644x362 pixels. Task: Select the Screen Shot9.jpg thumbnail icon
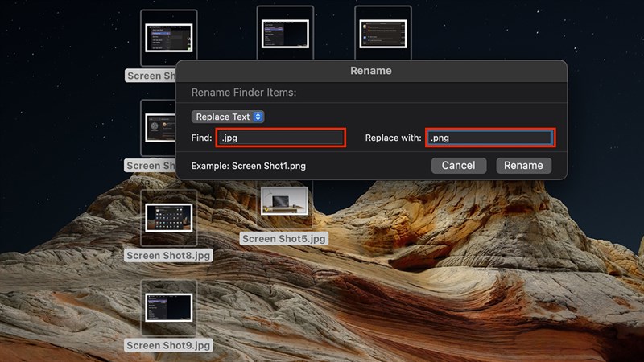coord(169,308)
